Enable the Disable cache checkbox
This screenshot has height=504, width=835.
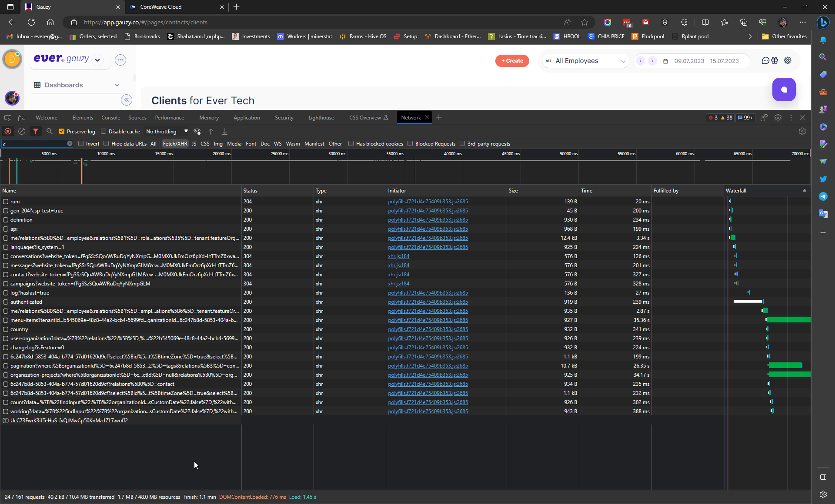104,131
